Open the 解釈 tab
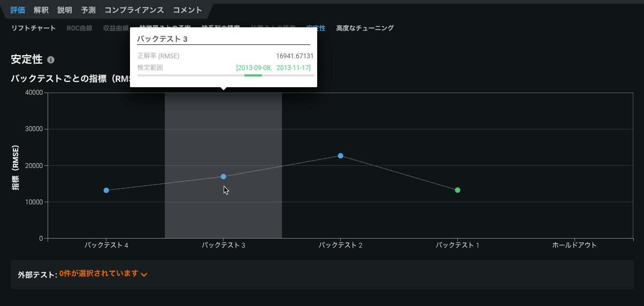Viewport: 644px width, 306px height. point(41,10)
